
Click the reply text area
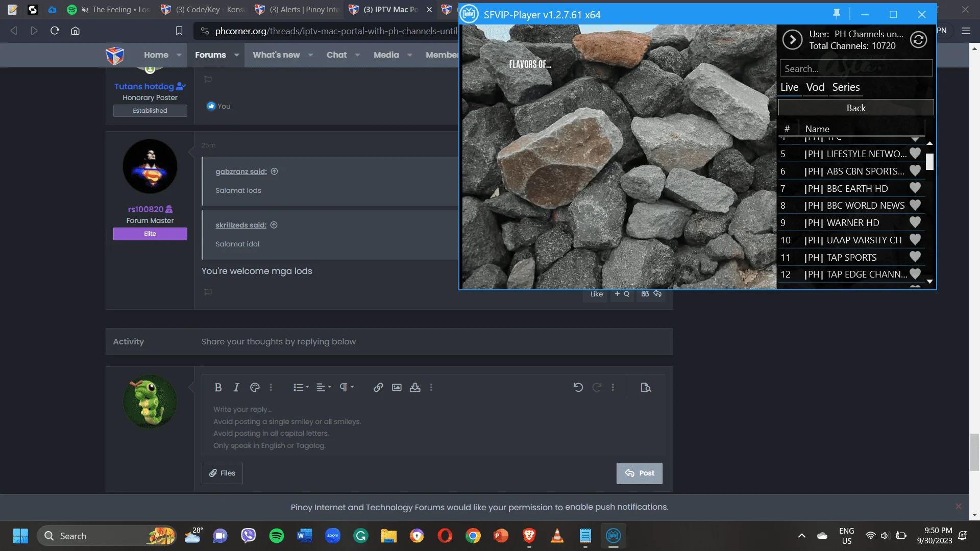click(x=433, y=428)
